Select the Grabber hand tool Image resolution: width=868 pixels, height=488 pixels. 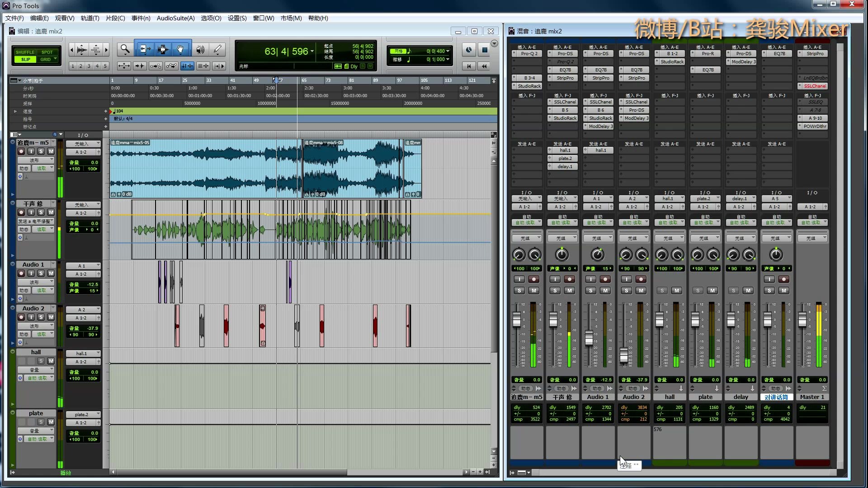tap(180, 50)
